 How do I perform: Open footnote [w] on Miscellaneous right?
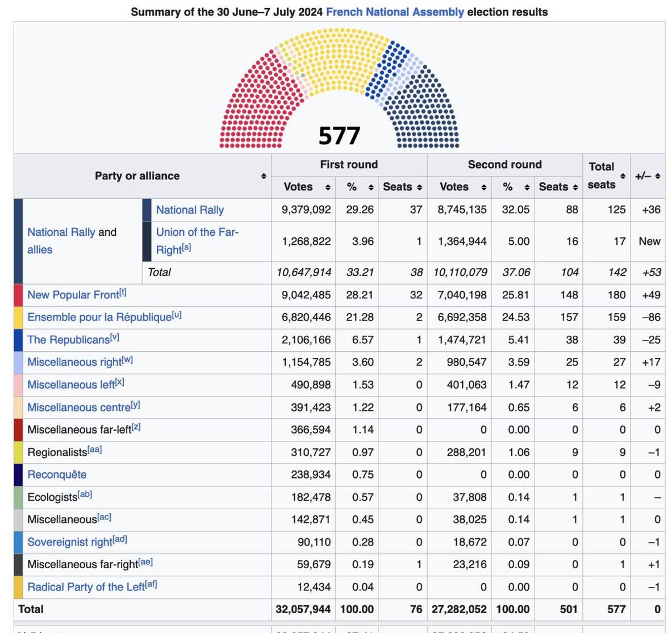[x=127, y=360]
